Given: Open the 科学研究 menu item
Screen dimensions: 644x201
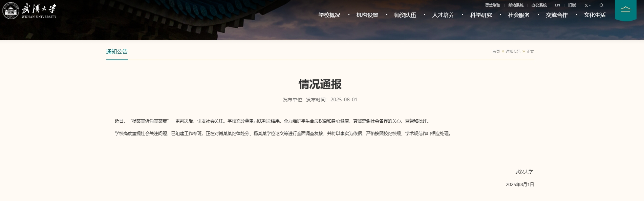Looking at the screenshot, I should [x=481, y=15].
